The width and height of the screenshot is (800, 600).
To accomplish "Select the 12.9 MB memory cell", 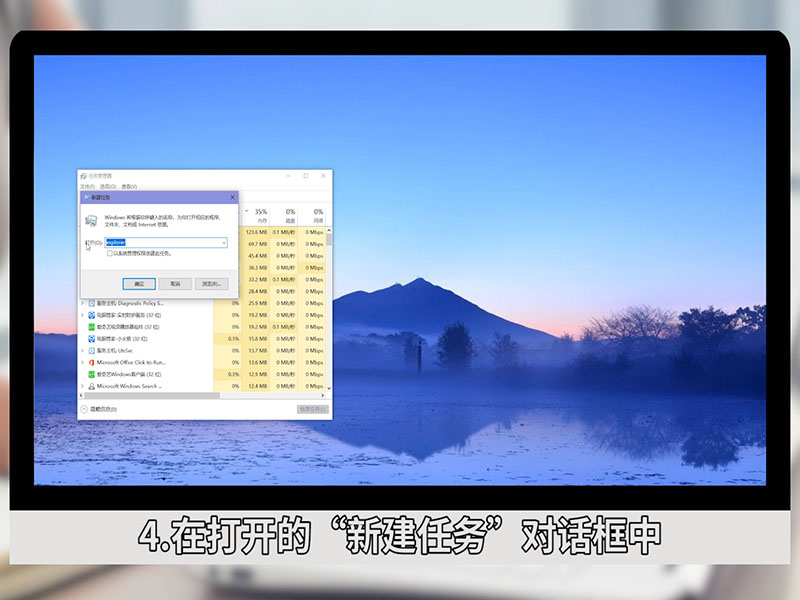I will (258, 374).
